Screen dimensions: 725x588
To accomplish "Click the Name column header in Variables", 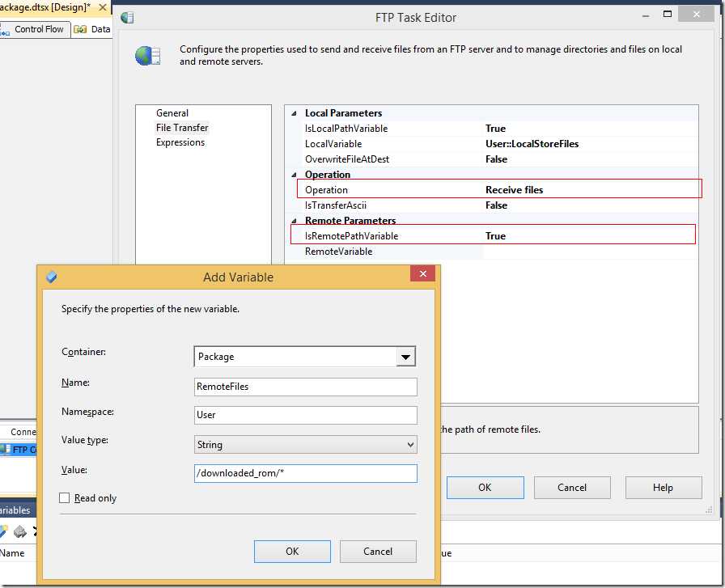I will pyautogui.click(x=12, y=553).
